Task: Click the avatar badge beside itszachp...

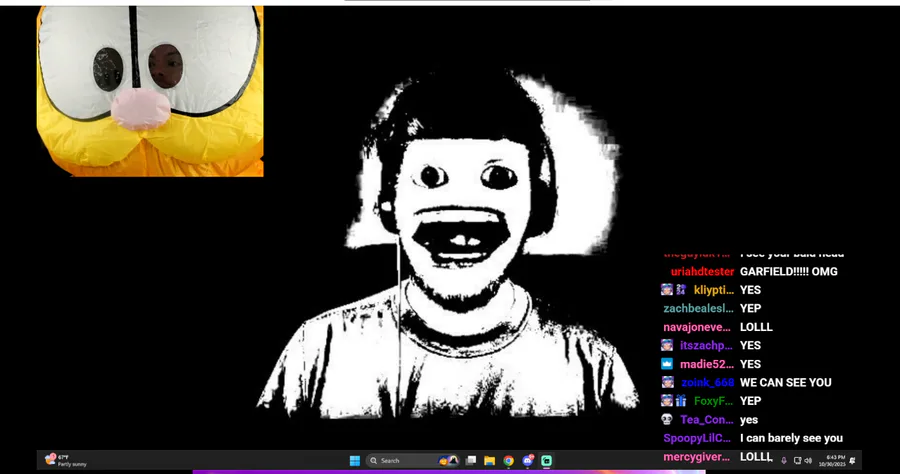Action: coord(667,345)
